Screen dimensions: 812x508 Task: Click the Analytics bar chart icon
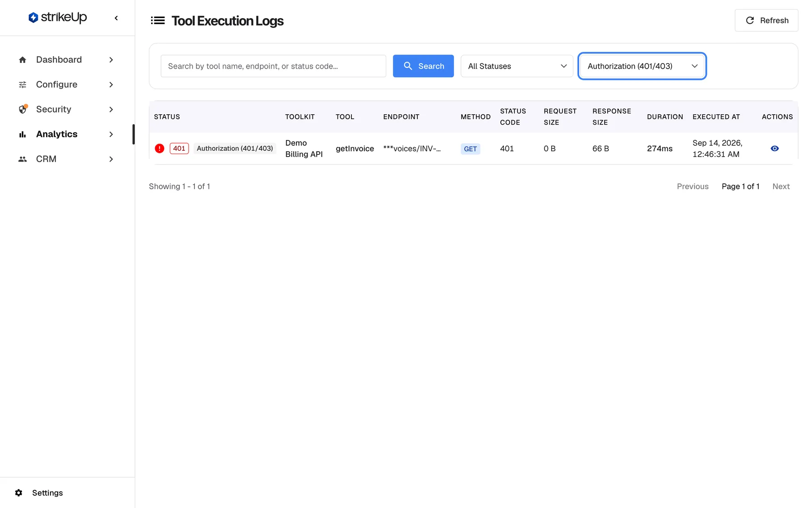pyautogui.click(x=23, y=134)
